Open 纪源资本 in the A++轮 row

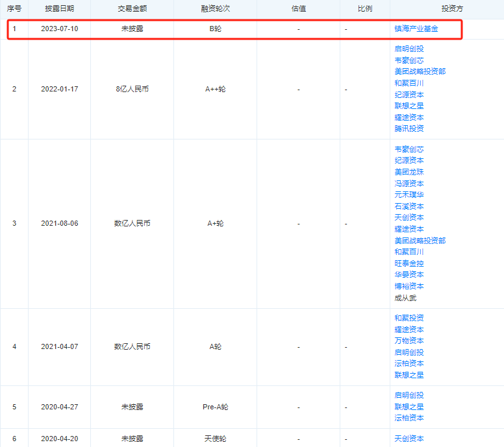409,95
